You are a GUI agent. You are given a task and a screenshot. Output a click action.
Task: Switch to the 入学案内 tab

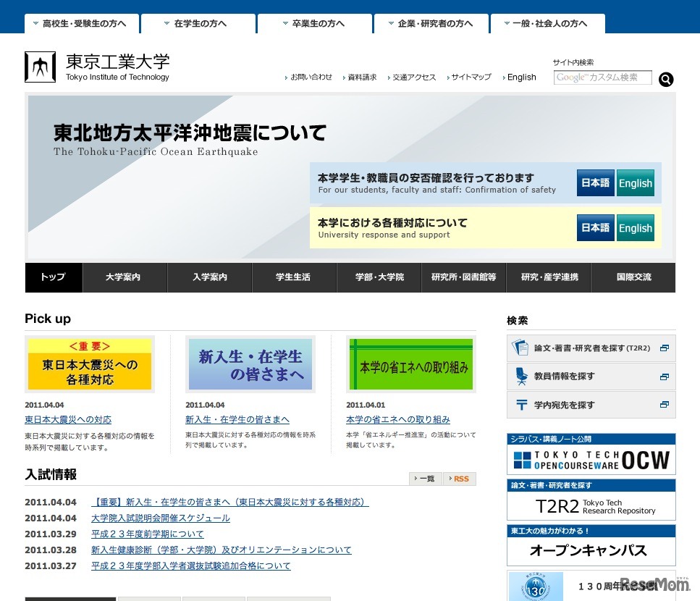pos(209,277)
